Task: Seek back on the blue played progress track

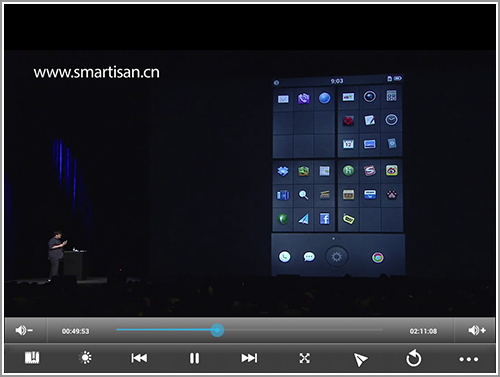Action: [x=163, y=330]
